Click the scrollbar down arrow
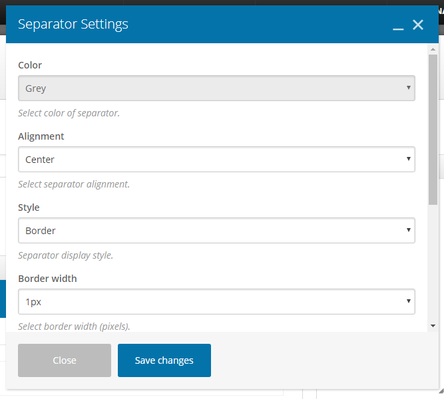Viewport: 444px width, 399px height. (x=433, y=326)
